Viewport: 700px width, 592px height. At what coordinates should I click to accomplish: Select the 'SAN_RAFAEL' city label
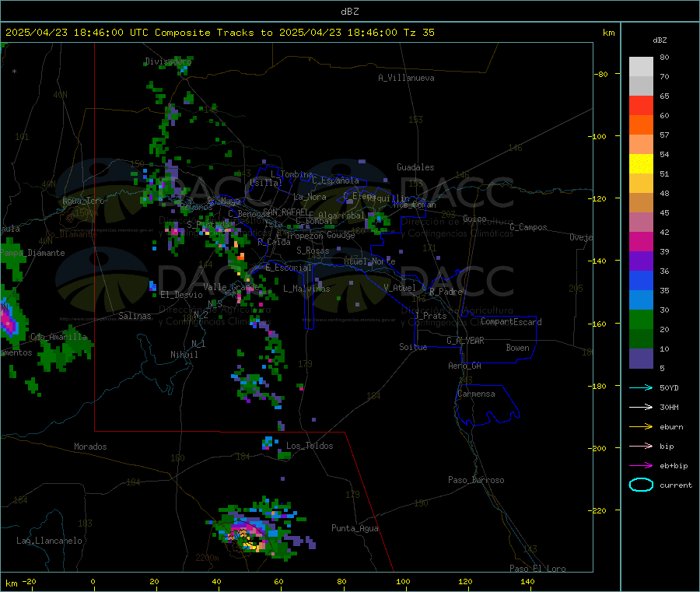coord(285,212)
